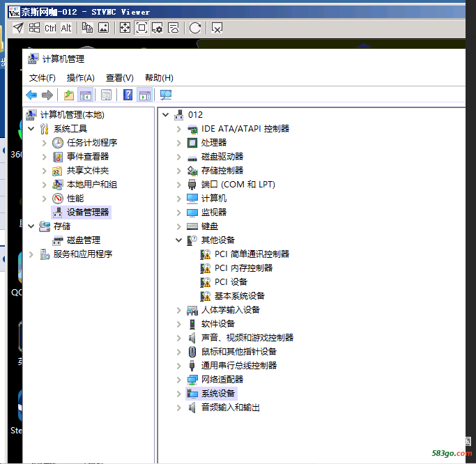Open the 查看(V) menu
Viewport: 476px width, 464px height.
pos(119,78)
